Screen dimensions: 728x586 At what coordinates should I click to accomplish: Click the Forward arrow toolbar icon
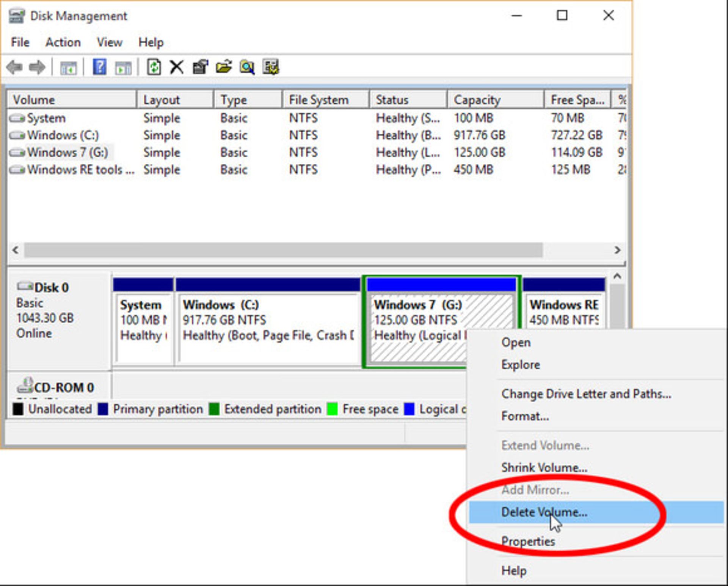point(37,67)
